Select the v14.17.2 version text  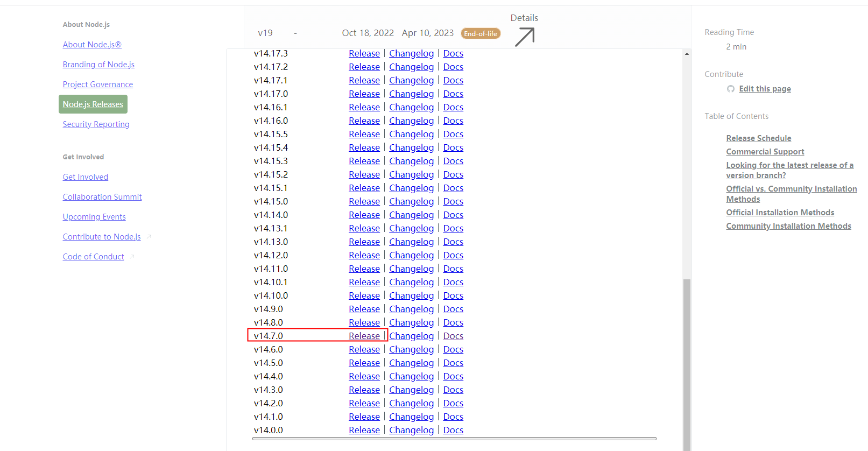[271, 67]
